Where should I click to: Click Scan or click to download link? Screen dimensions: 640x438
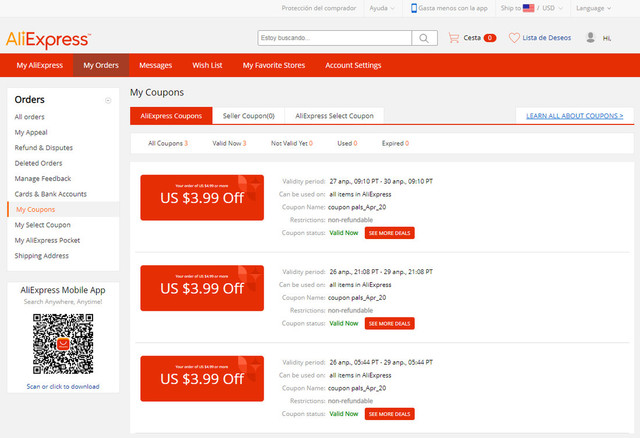(x=63, y=387)
